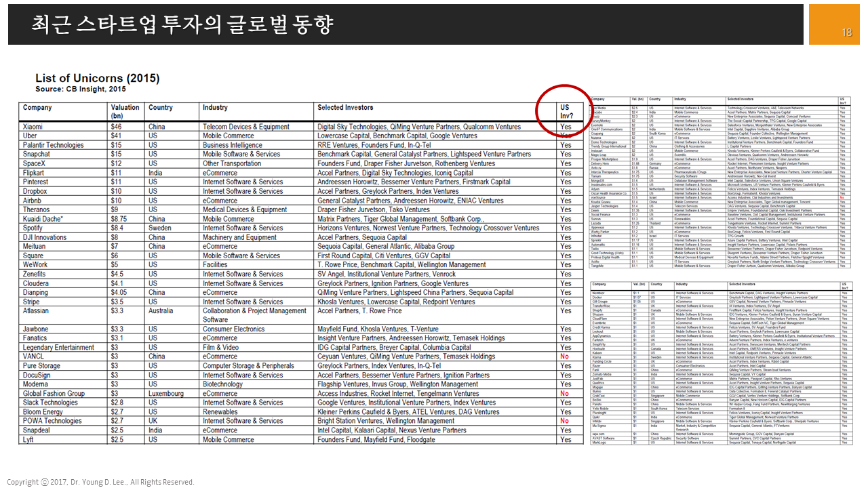868x488 pixels.
Task: Click the slide title in the black banner
Action: [x=182, y=25]
